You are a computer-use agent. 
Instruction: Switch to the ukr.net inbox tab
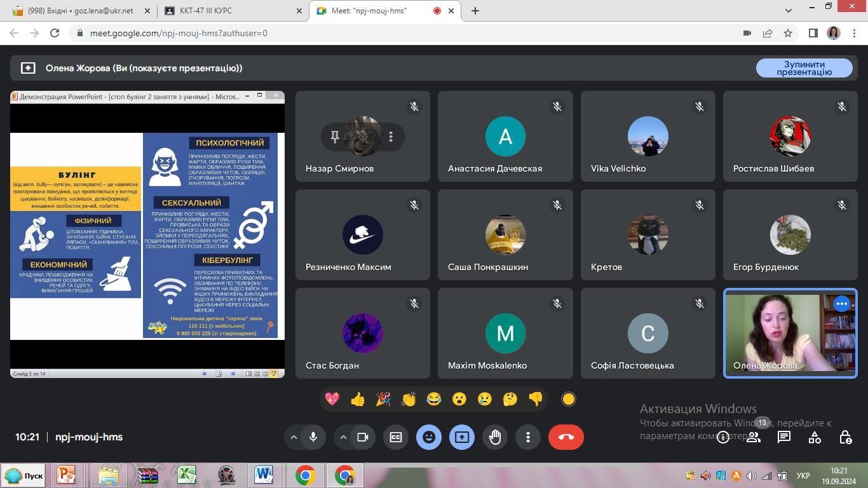(80, 11)
